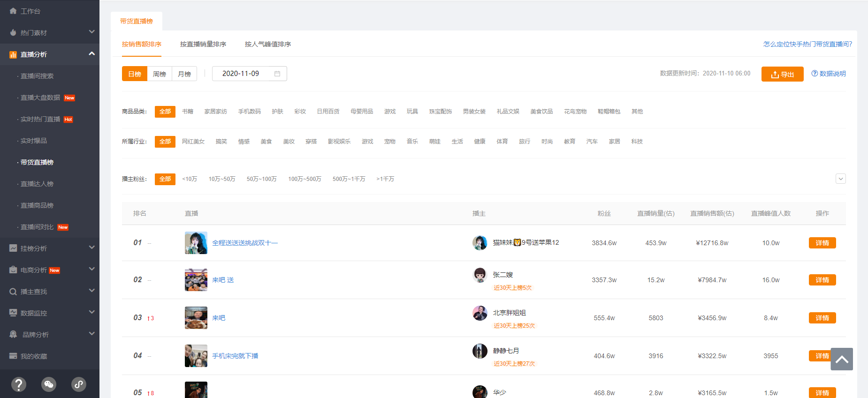
Task: Click the 热门素材 flame icon
Action: click(x=13, y=33)
